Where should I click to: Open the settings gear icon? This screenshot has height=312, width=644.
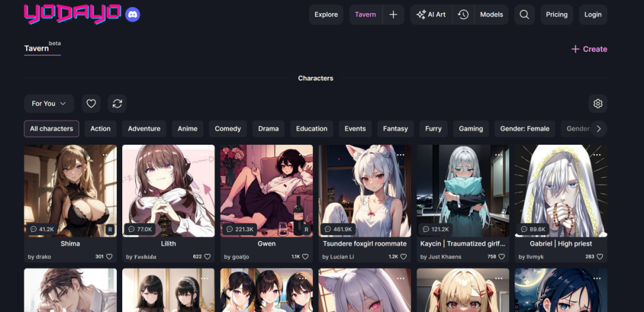[x=597, y=104]
